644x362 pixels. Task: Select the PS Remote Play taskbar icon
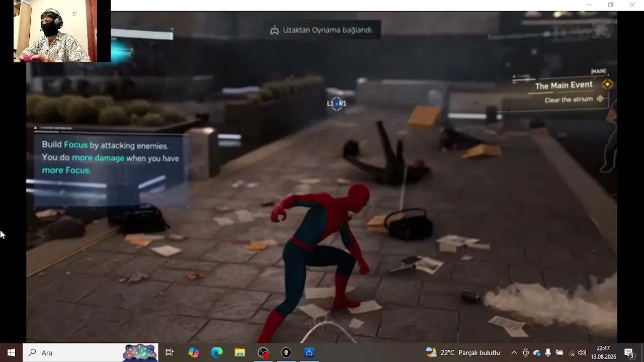pos(309,352)
